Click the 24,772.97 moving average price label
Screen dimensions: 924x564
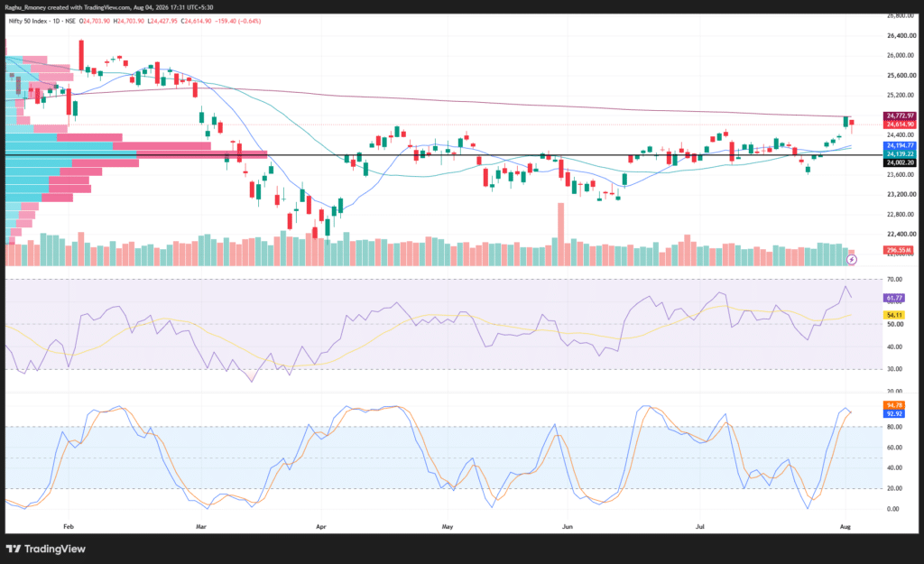[900, 116]
